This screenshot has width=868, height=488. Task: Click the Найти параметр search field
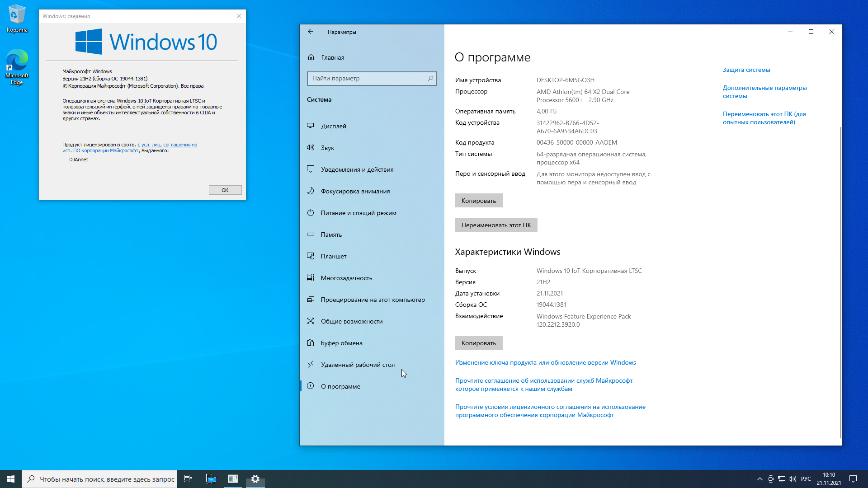366,78
